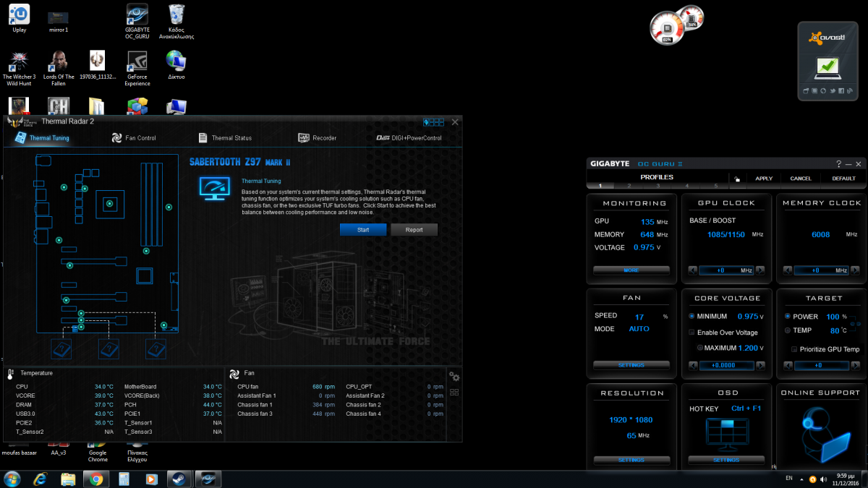
Task: Click the Windows Start button
Action: (12, 479)
